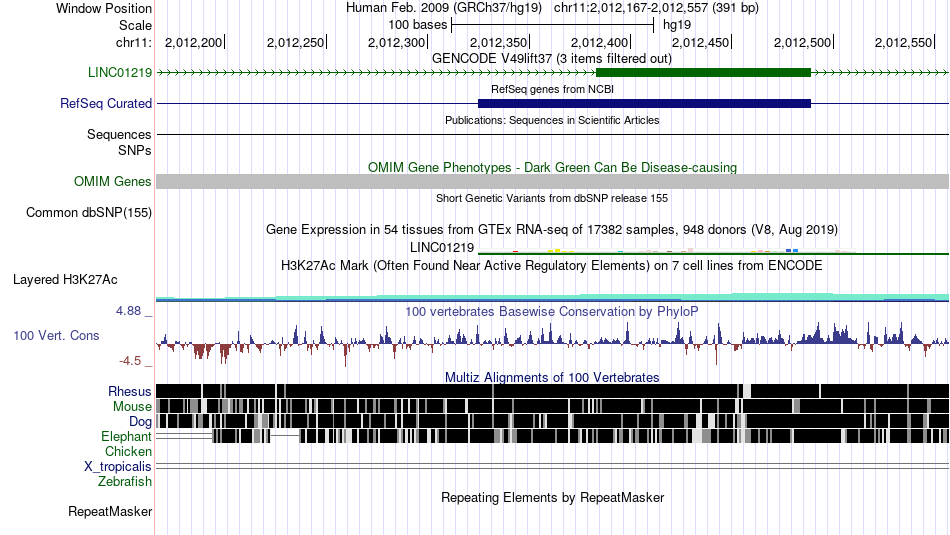Select the gray OMIM Genes bar
This screenshot has width=950, height=535.
(x=552, y=182)
